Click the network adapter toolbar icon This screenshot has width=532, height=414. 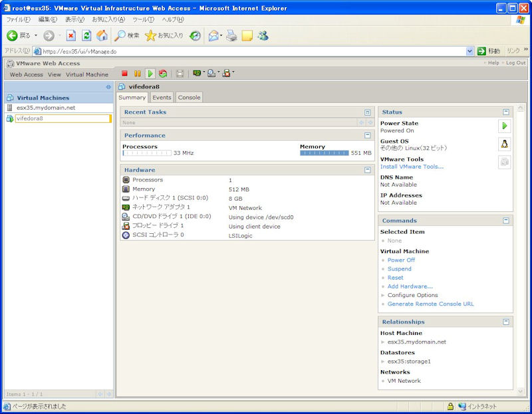click(196, 73)
